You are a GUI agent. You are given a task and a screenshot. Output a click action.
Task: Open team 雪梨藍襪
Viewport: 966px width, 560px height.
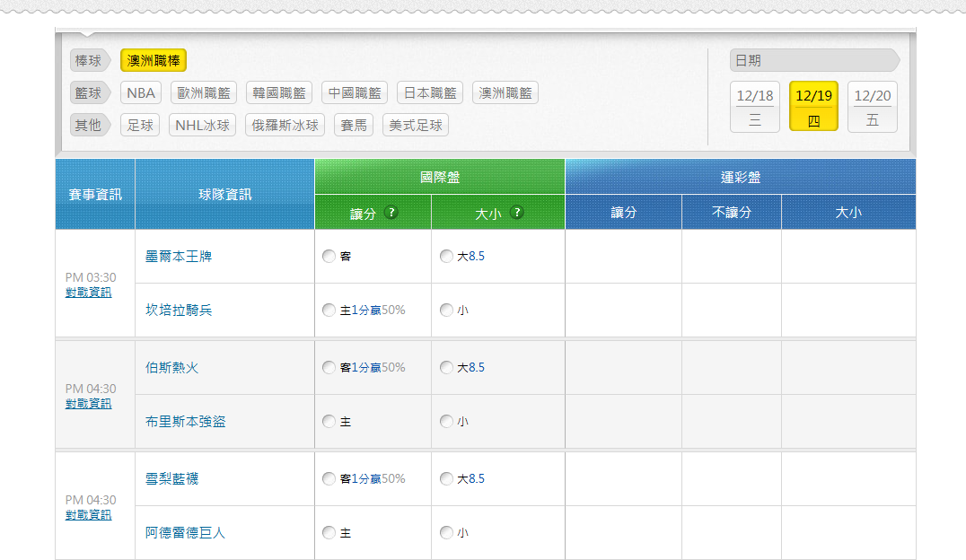click(x=171, y=478)
